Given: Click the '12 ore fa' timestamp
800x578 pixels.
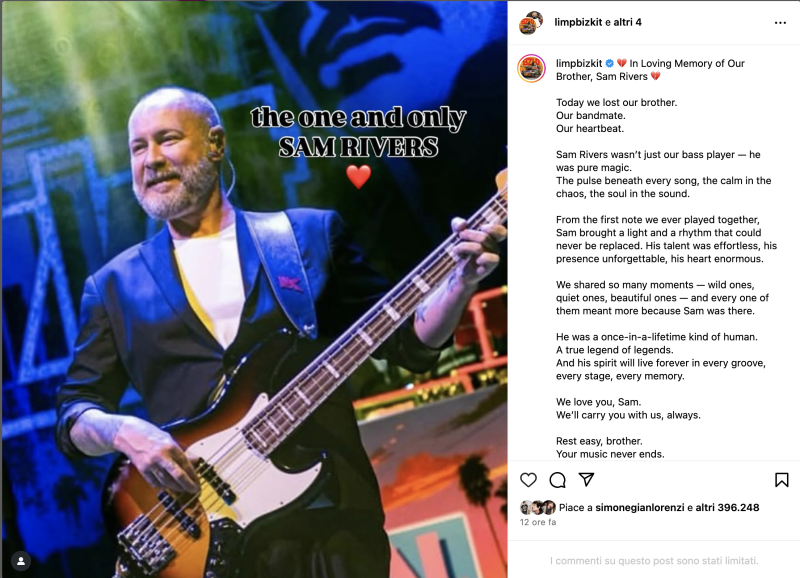Looking at the screenshot, I should 538,522.
